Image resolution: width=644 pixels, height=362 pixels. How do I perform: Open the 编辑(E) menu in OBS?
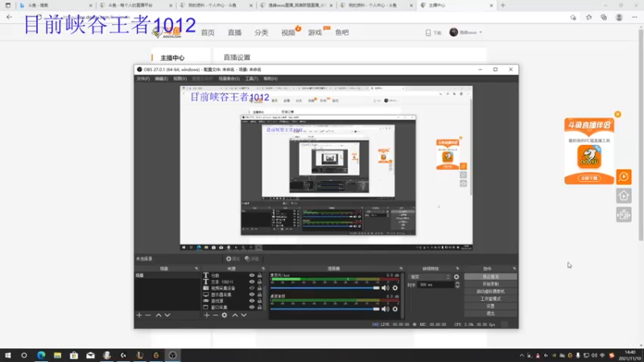162,78
